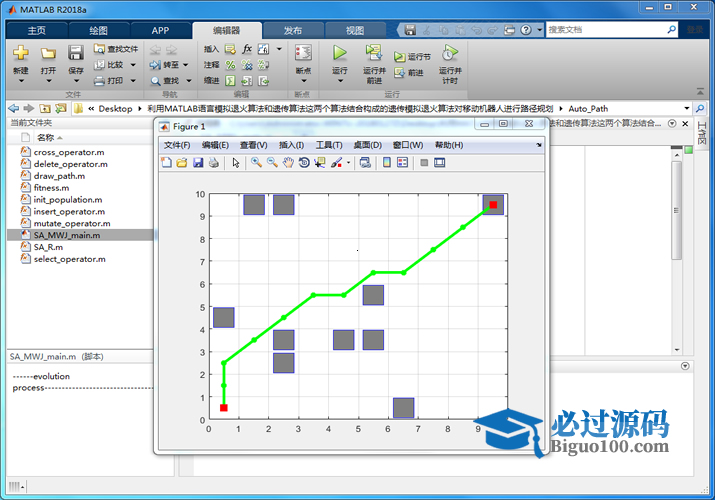Click the Save figure disk icon
This screenshot has height=500, width=715.
click(198, 163)
